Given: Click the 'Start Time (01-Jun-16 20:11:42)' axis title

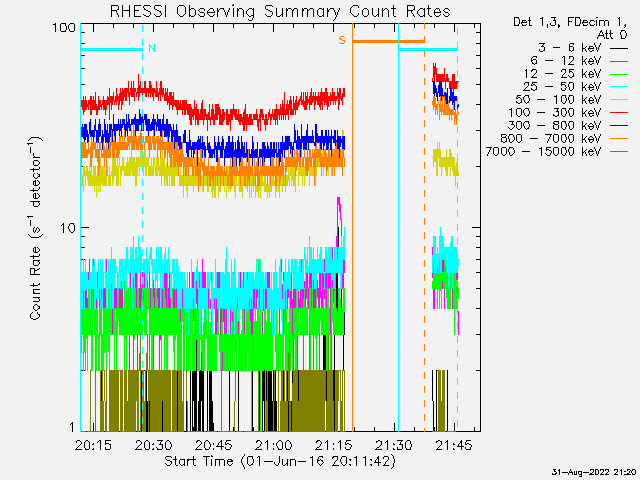Looking at the screenshot, I should (x=280, y=462).
